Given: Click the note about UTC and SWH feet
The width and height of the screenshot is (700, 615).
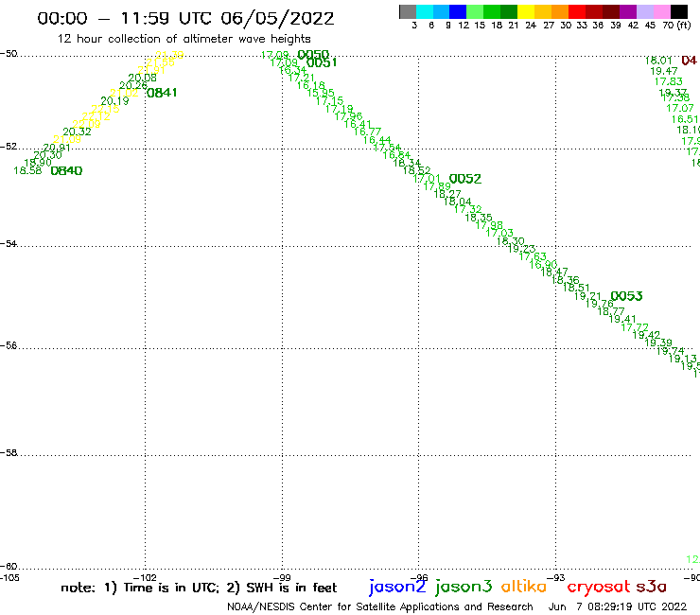Looking at the screenshot, I should click(199, 588).
